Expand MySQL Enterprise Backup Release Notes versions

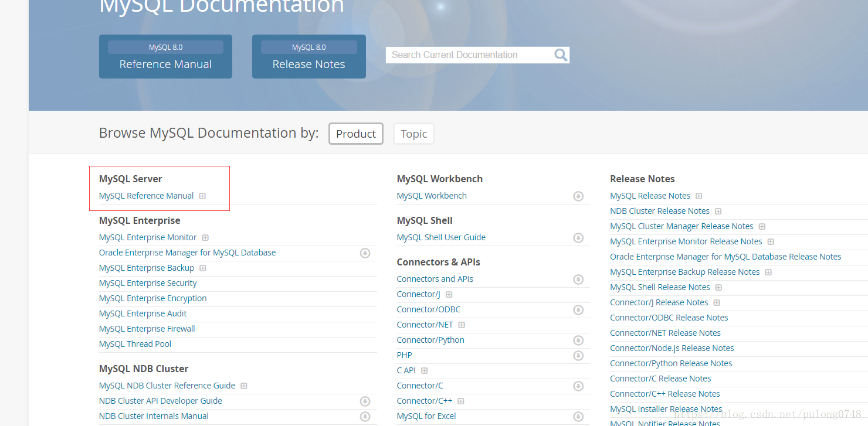click(x=769, y=272)
